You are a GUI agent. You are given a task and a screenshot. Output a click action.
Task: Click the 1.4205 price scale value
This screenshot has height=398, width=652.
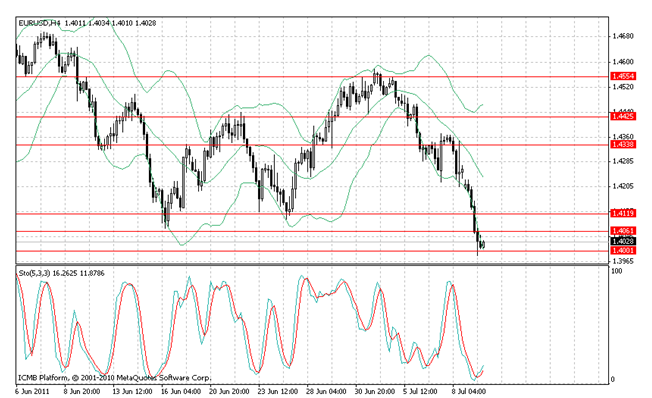pyautogui.click(x=623, y=186)
